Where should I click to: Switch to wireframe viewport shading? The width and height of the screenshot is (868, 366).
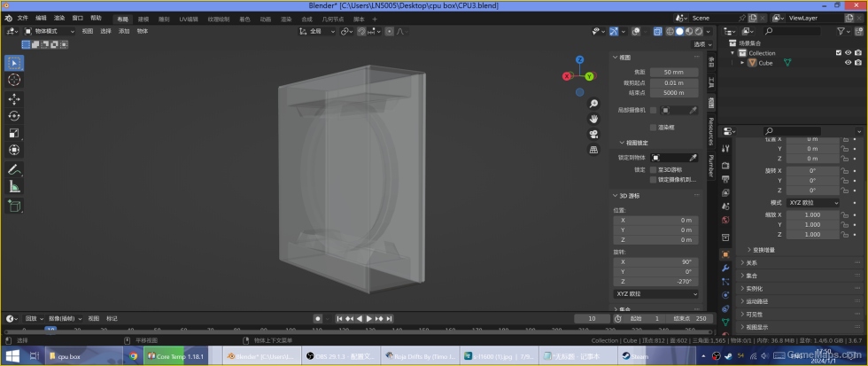pyautogui.click(x=670, y=32)
